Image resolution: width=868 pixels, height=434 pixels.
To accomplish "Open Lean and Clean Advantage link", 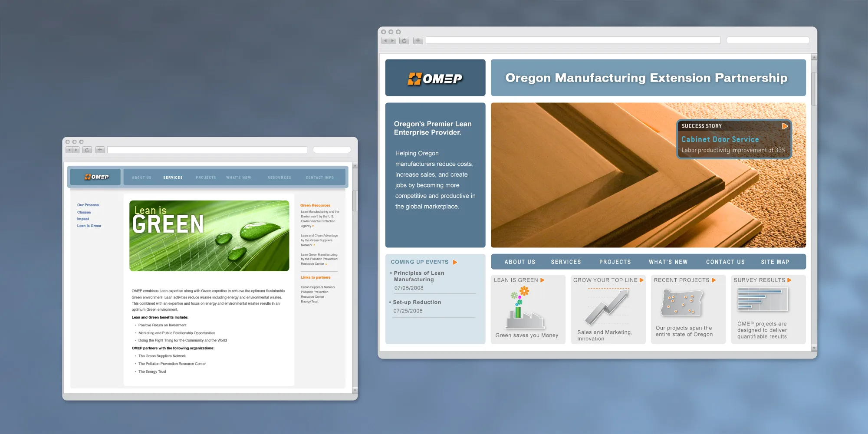I will 319,240.
